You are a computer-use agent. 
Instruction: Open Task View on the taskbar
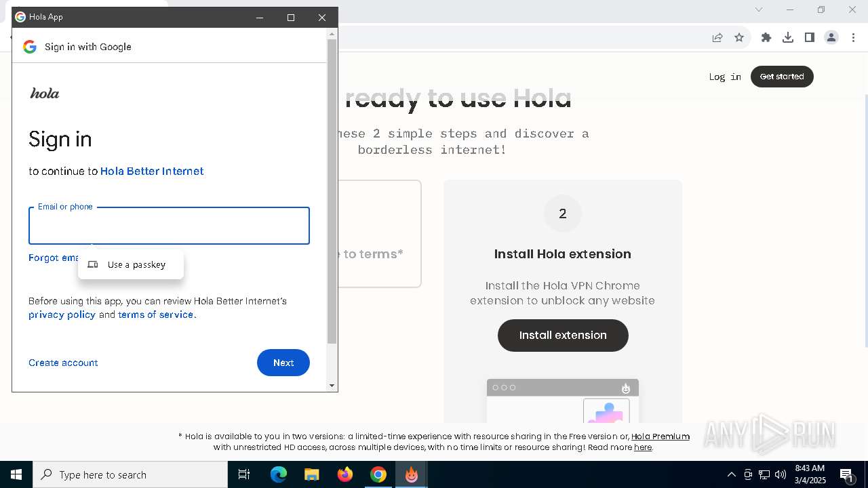(244, 474)
